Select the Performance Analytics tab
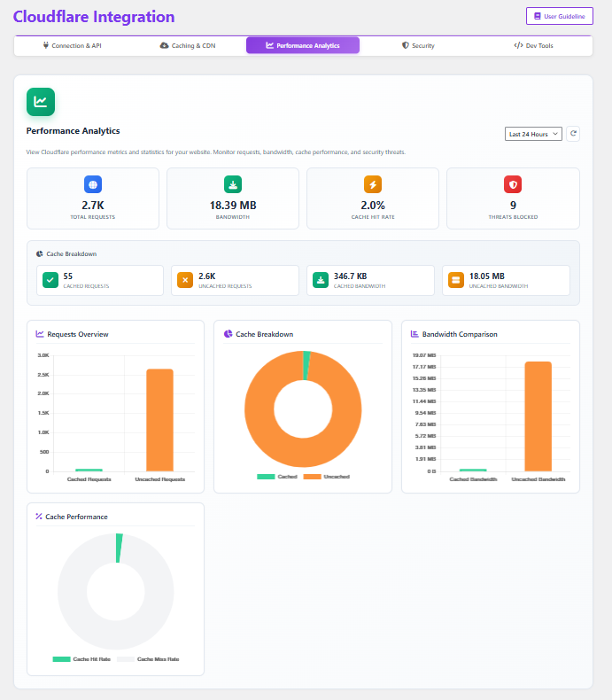Viewport: 612px width, 700px height. tap(303, 45)
